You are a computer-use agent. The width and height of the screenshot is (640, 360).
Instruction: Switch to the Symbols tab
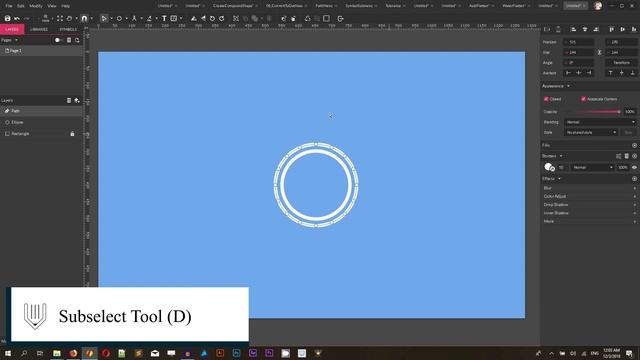pyautogui.click(x=68, y=29)
